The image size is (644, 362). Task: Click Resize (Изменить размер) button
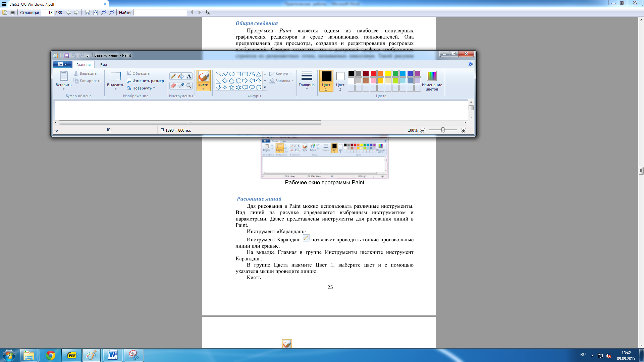point(145,81)
